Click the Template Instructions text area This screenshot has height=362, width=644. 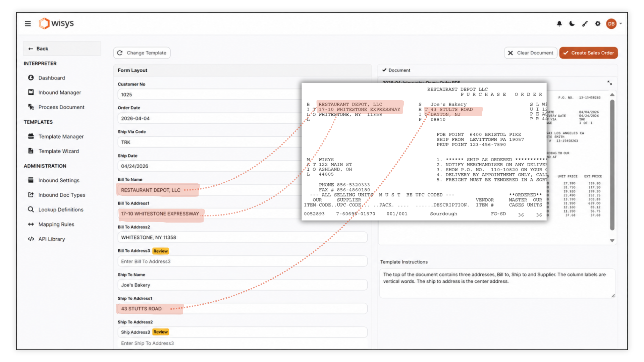(x=497, y=283)
